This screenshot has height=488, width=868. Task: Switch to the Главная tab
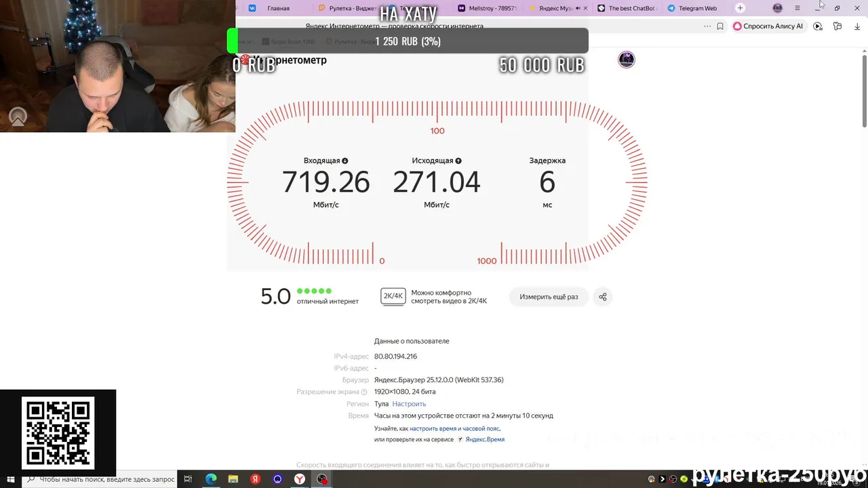[x=278, y=8]
